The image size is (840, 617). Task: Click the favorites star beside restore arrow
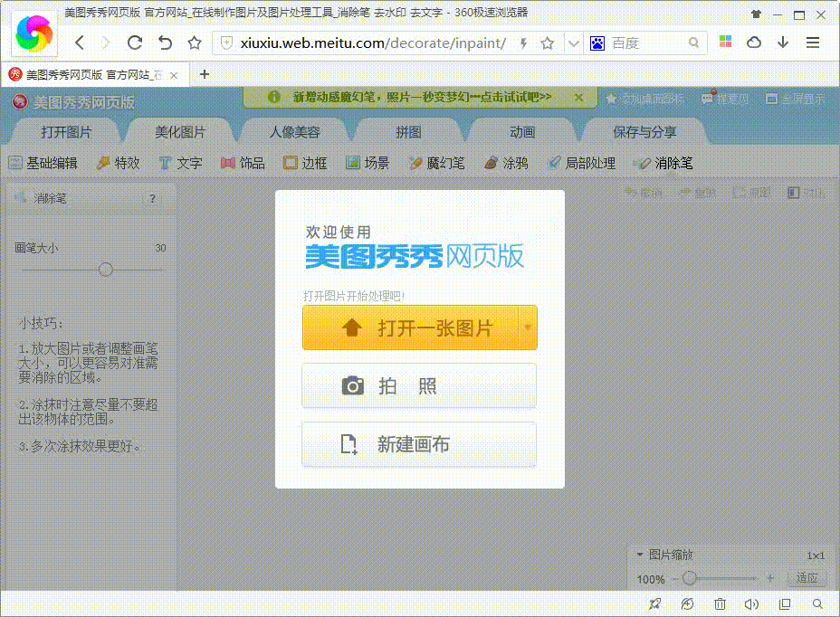tap(195, 43)
